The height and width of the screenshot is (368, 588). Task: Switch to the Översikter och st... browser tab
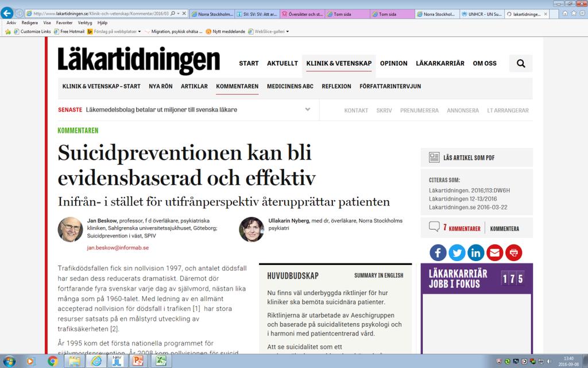pos(302,14)
